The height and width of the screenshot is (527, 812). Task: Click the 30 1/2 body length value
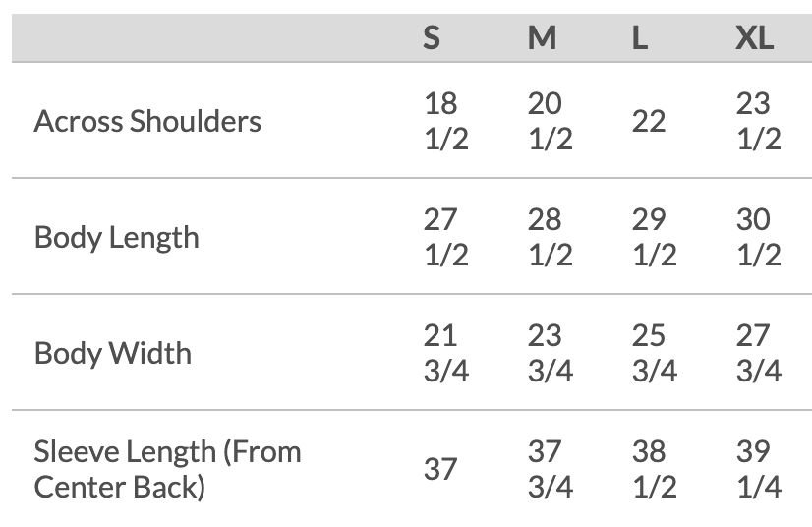point(759,237)
